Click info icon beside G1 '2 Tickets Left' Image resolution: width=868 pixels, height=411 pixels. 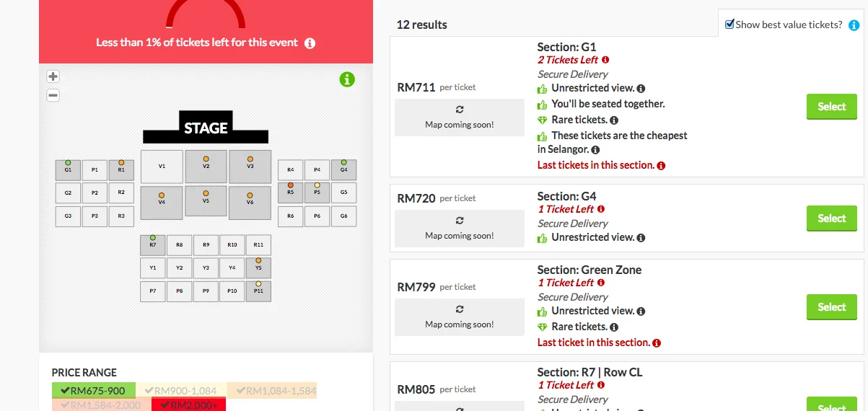point(605,60)
